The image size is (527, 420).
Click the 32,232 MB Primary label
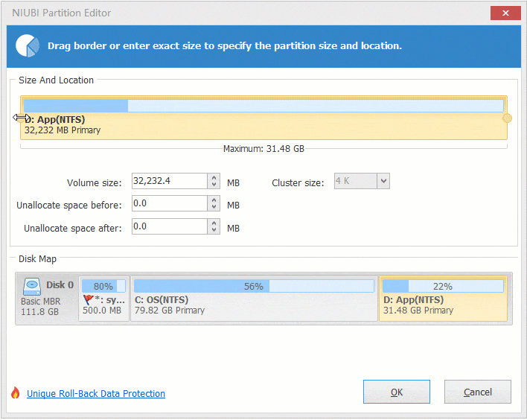pos(63,130)
